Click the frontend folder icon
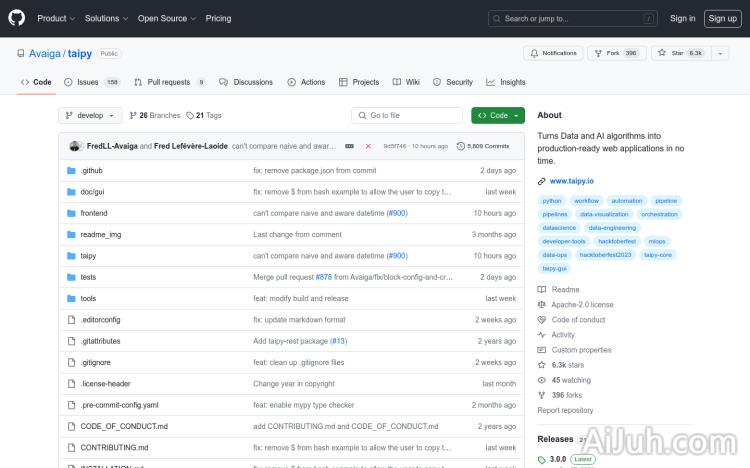This screenshot has height=468, width=750. coord(71,213)
